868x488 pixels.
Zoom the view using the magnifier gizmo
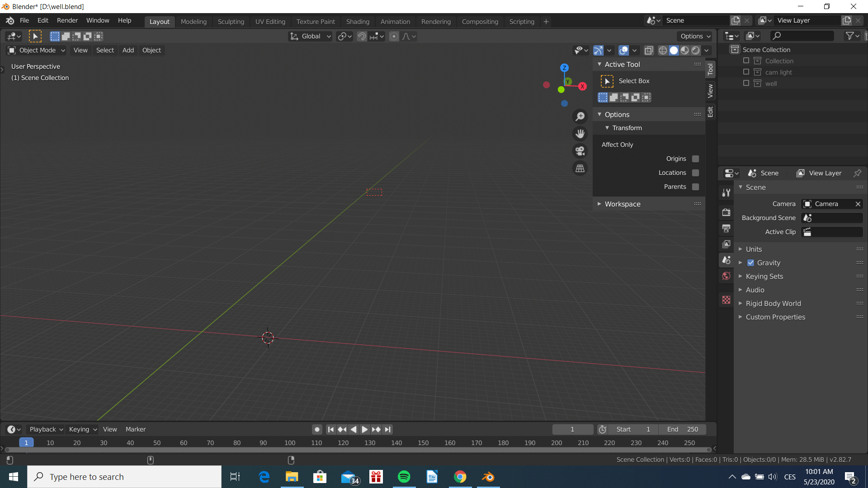click(580, 116)
